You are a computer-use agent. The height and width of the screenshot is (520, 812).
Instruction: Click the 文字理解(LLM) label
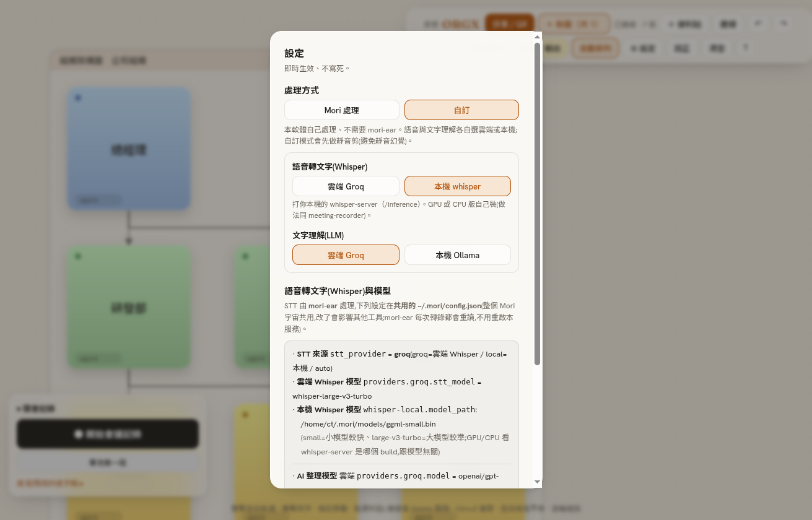[318, 235]
